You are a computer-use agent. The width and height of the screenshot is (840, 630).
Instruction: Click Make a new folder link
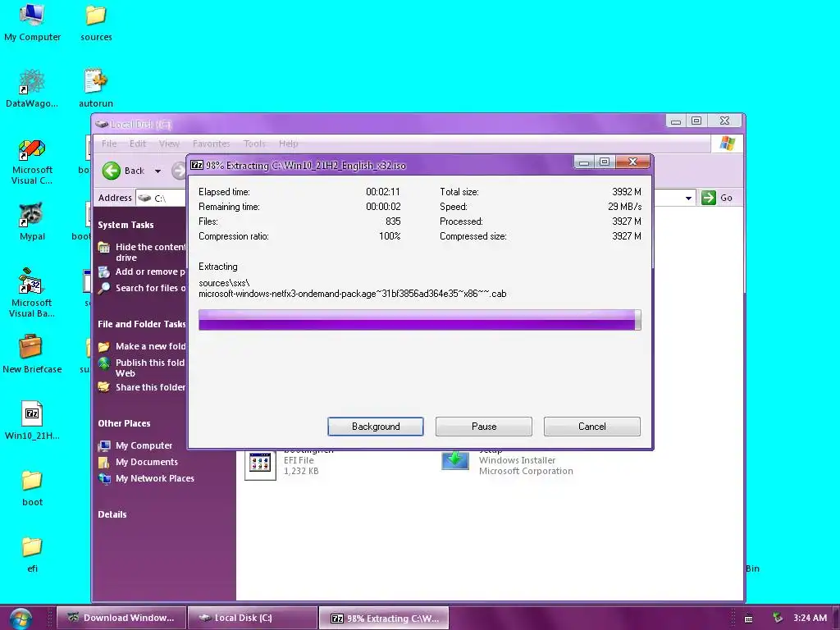coord(142,346)
